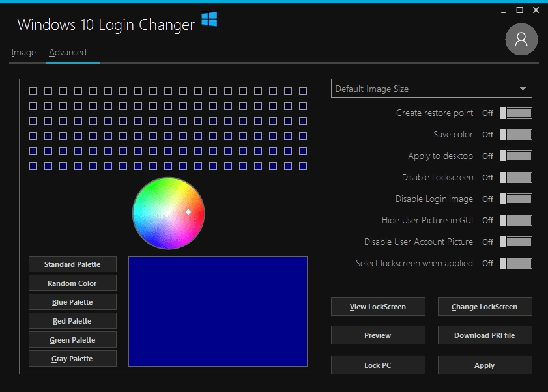
Task: Close the Login Changer window
Action: (x=536, y=10)
